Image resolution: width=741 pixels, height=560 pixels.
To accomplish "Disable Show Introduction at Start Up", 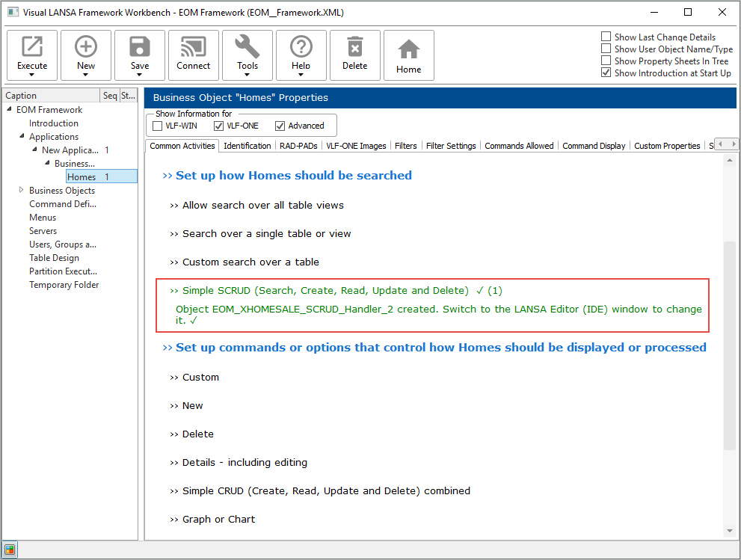I will pyautogui.click(x=606, y=73).
